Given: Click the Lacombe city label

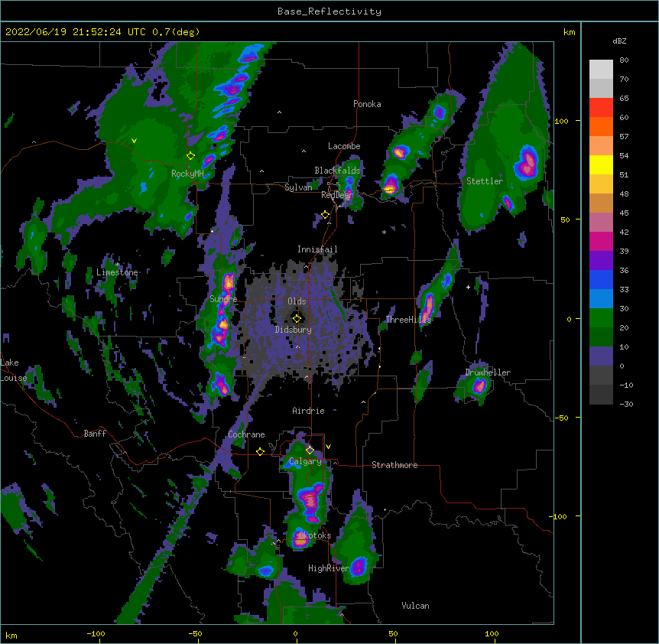Looking at the screenshot, I should 344,146.
